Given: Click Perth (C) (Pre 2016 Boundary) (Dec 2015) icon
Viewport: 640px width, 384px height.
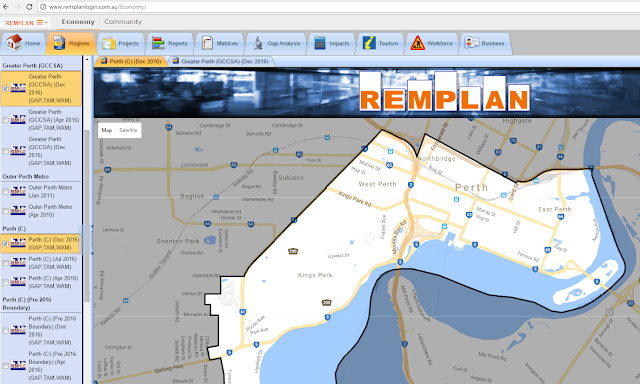Looking at the screenshot, I should tap(18, 330).
